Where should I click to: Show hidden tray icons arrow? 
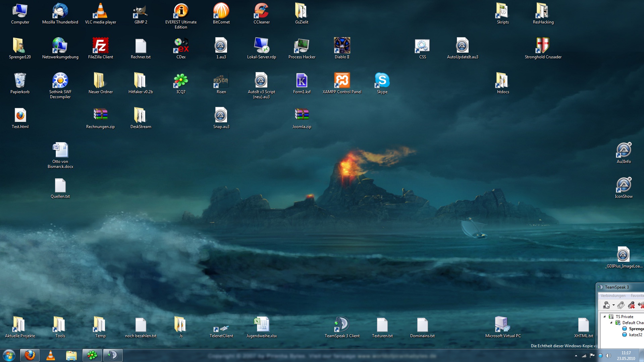(x=576, y=356)
